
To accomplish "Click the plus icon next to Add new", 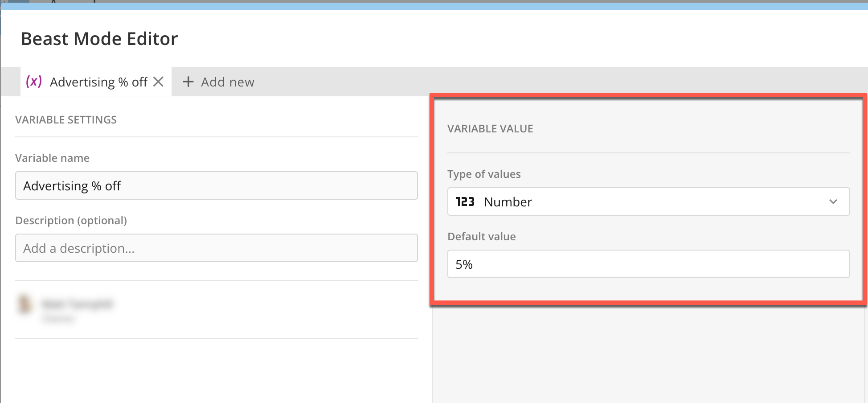I will coord(188,82).
